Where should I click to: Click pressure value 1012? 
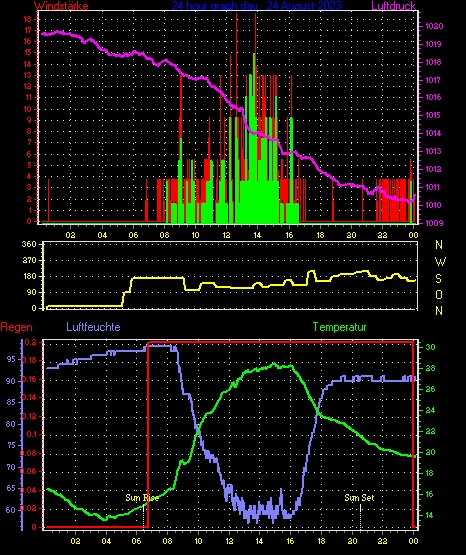433,170
